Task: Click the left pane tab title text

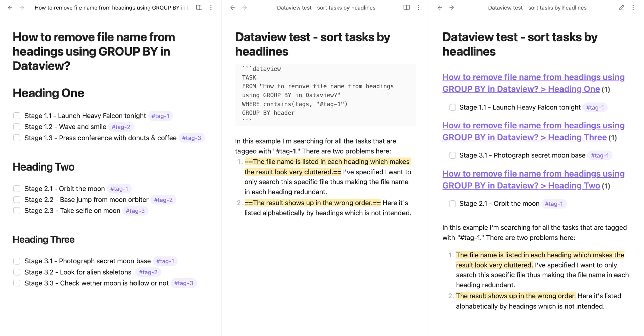Action: coord(112,8)
